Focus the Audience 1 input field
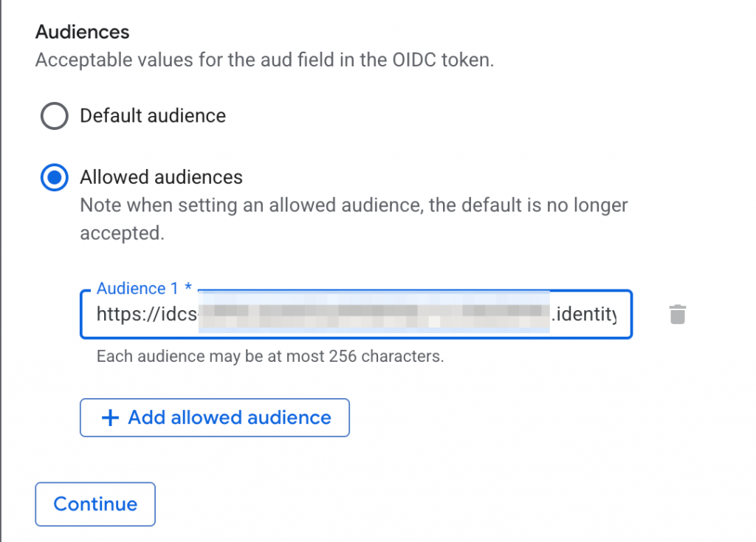 pos(356,315)
